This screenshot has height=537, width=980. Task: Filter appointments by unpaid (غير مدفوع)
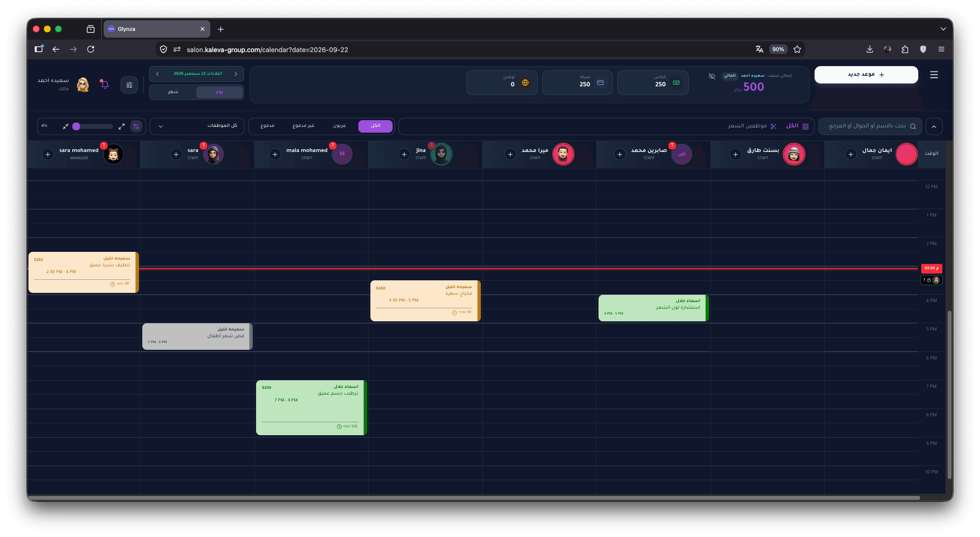point(303,126)
